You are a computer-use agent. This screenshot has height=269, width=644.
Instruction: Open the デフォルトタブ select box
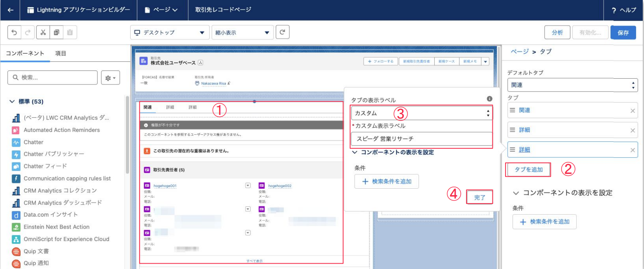[x=572, y=86]
